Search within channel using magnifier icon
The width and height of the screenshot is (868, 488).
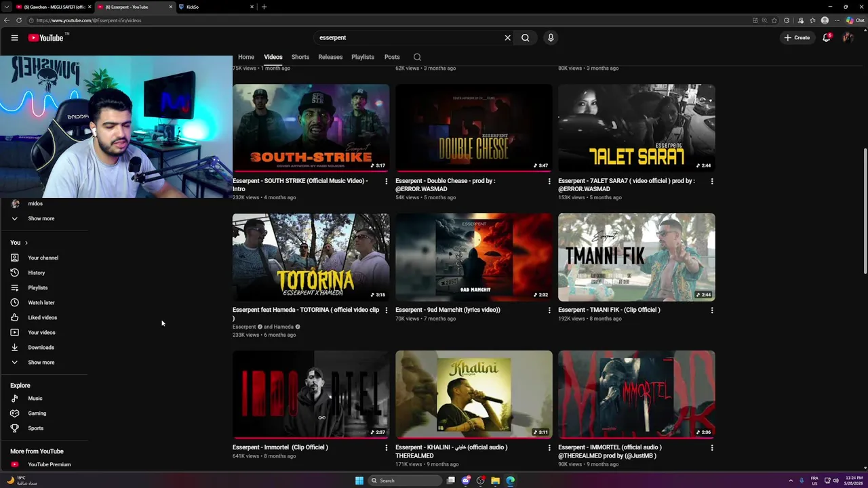417,57
